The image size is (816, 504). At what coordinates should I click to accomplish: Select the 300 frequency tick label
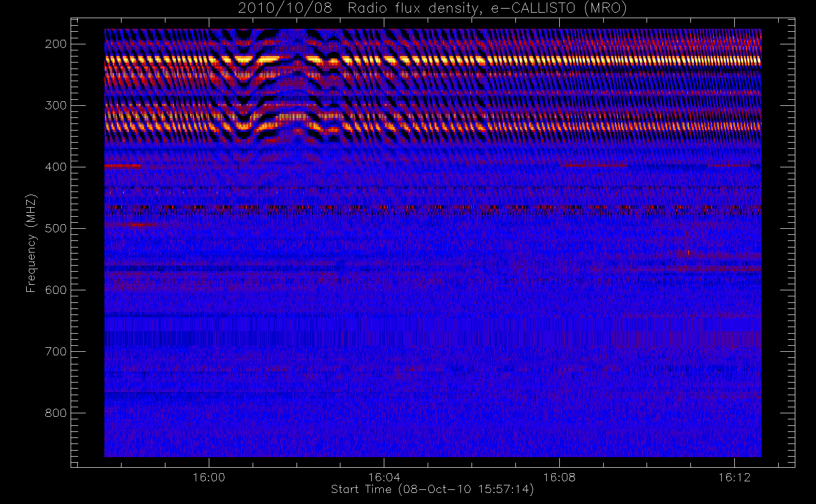[56, 105]
